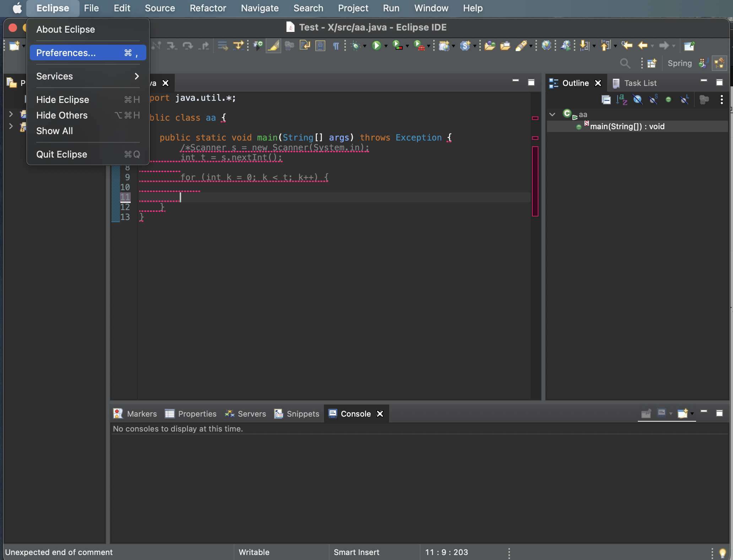This screenshot has width=733, height=560.
Task: Click the Open Perspective icon
Action: 652,64
